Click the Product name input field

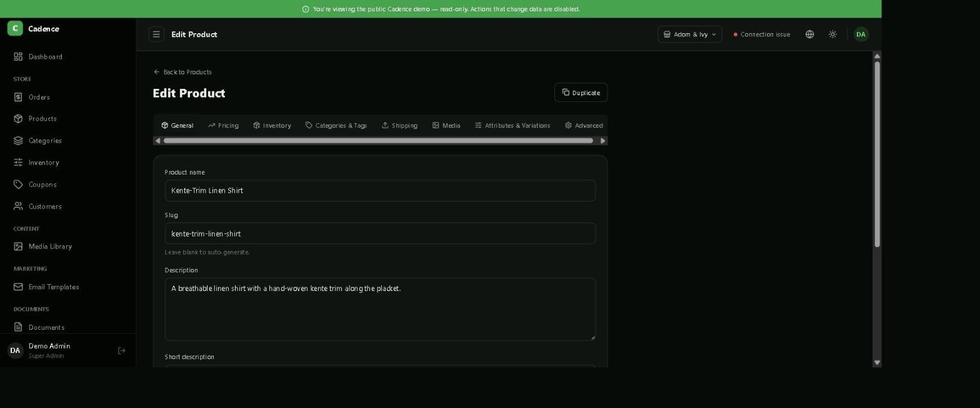(380, 191)
